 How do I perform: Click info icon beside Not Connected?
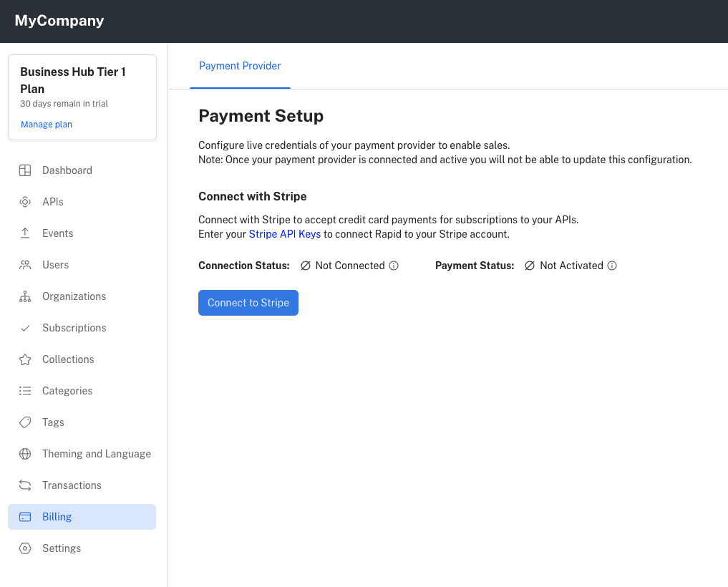pos(394,266)
